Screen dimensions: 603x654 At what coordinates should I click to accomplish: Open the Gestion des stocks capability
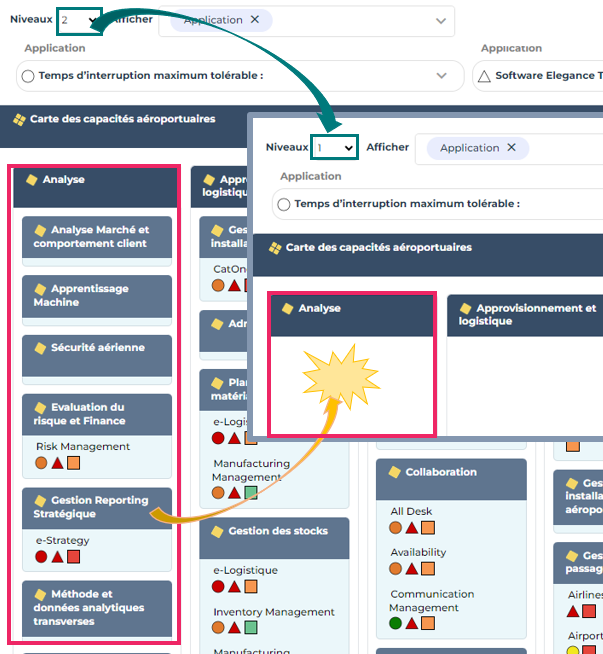tap(274, 532)
